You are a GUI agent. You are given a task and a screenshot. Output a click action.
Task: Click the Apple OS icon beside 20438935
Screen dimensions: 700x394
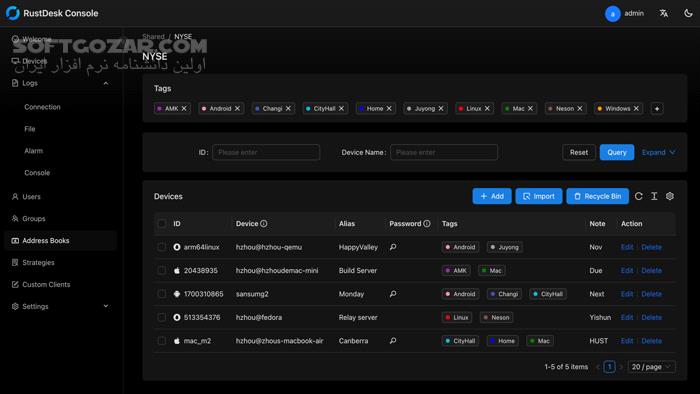pyautogui.click(x=177, y=270)
